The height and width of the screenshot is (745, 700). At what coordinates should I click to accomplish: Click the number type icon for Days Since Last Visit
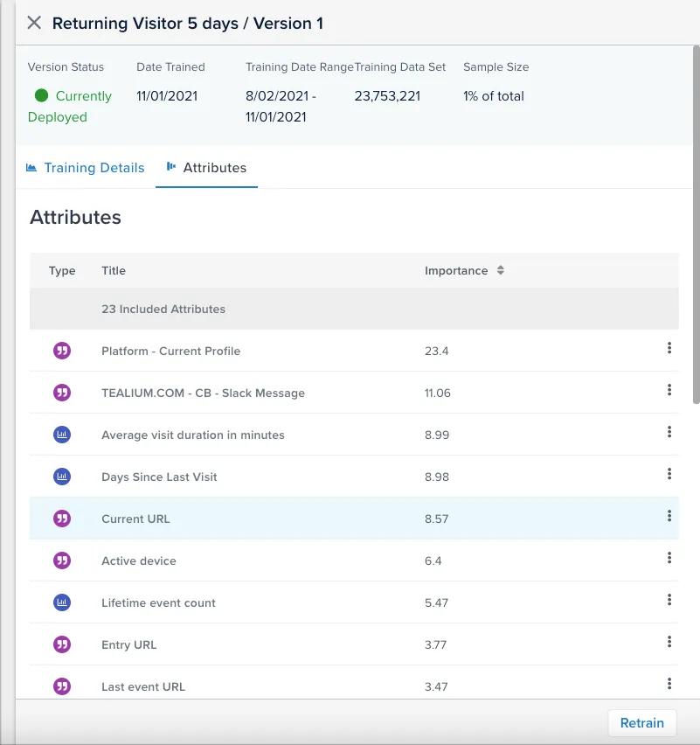62,477
